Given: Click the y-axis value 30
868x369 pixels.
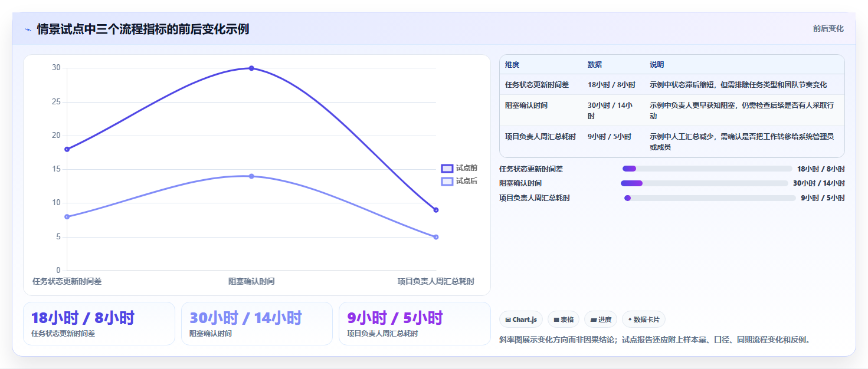Looking at the screenshot, I should [56, 68].
